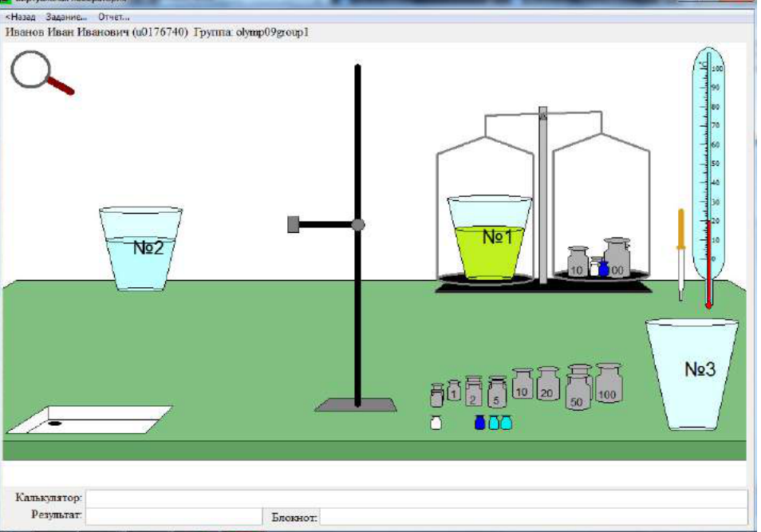Go back via the Назад menu
The image size is (761, 532).
coord(21,17)
